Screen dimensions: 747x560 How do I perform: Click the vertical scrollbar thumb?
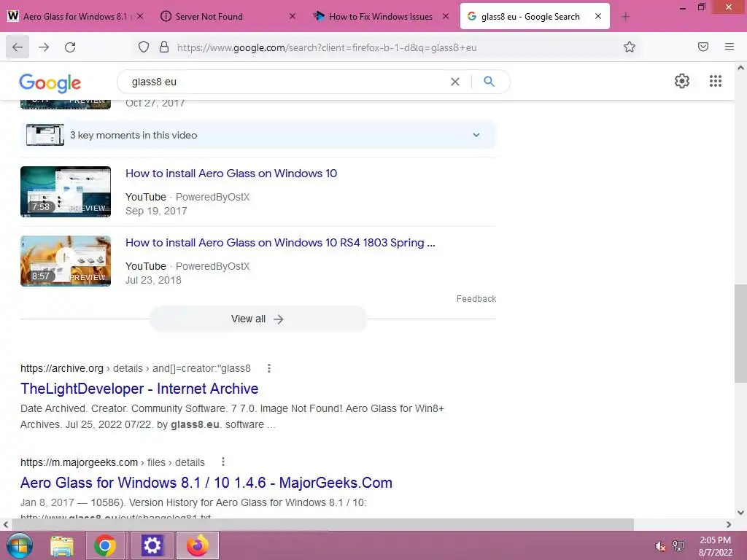tap(740, 333)
